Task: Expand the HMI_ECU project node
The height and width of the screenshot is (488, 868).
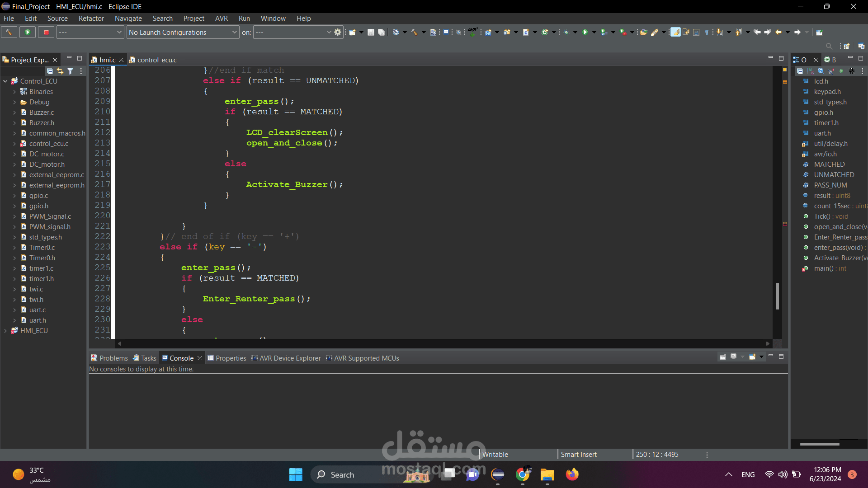Action: click(x=5, y=331)
